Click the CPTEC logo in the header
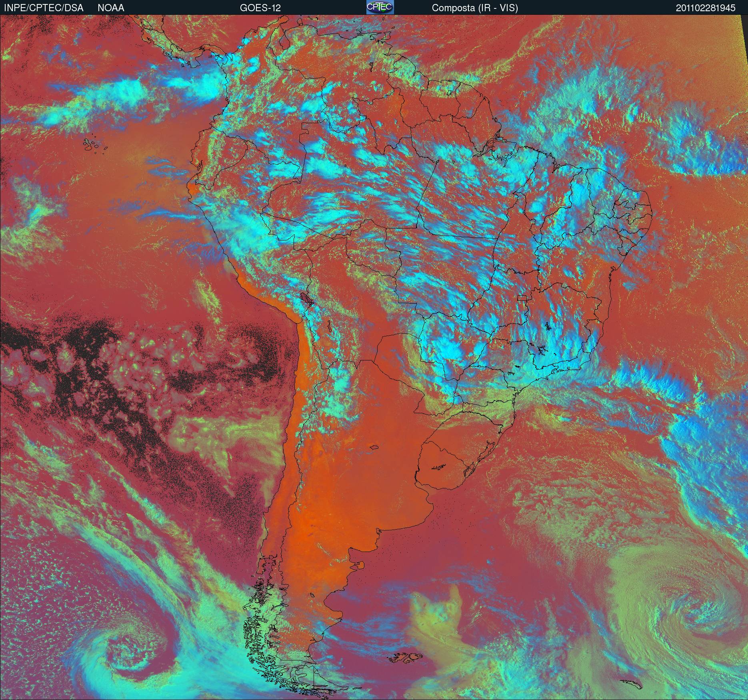This screenshot has height=700, width=748. tap(380, 7)
